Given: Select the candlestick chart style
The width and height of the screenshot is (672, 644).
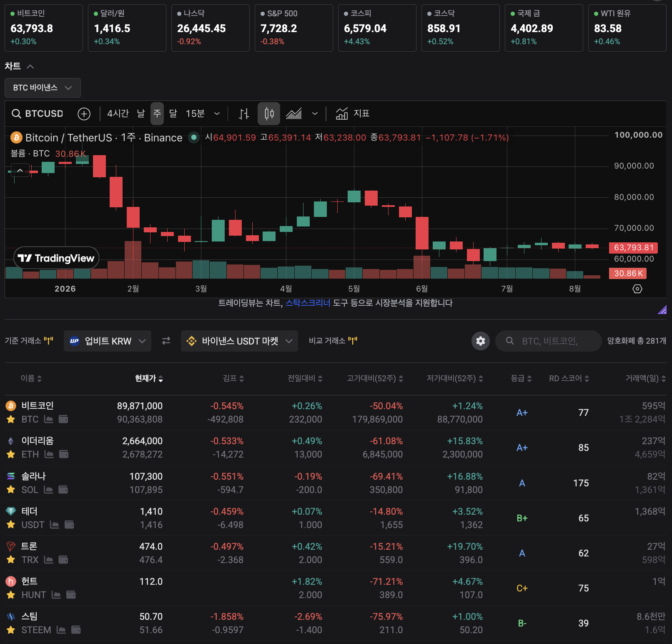Looking at the screenshot, I should [x=269, y=113].
